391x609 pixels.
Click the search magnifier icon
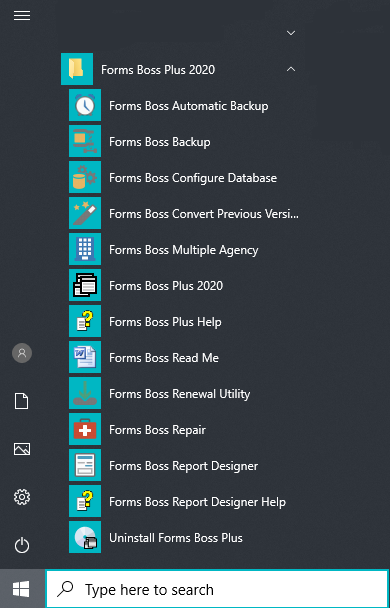point(65,589)
